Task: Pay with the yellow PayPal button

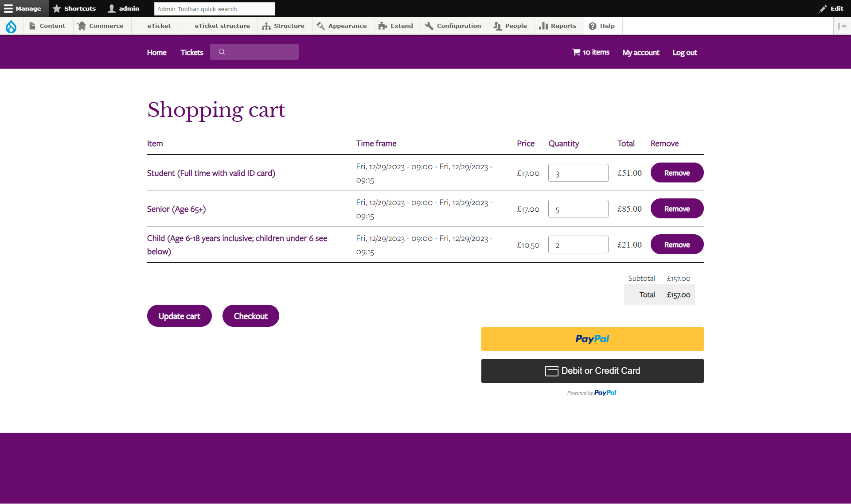Action: (x=592, y=339)
